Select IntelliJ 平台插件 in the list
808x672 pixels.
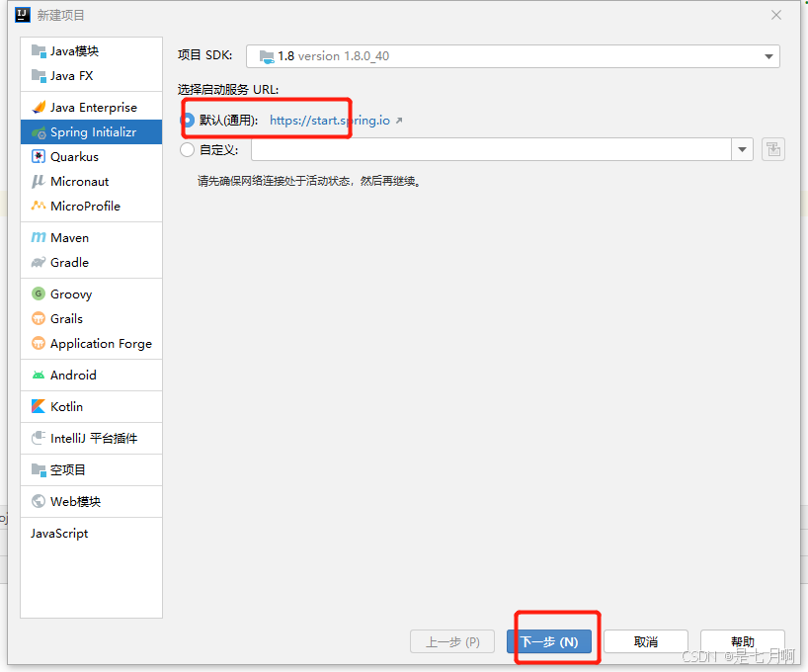point(91,438)
